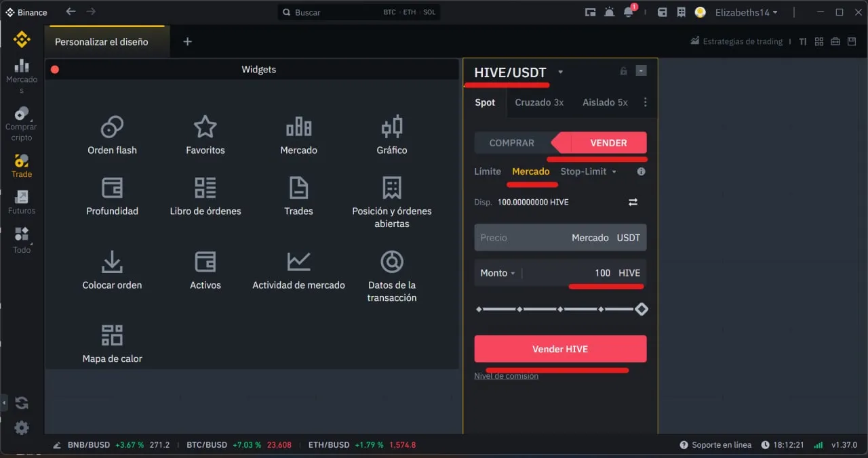
Task: Add the Orden flash widget
Action: pos(112,136)
